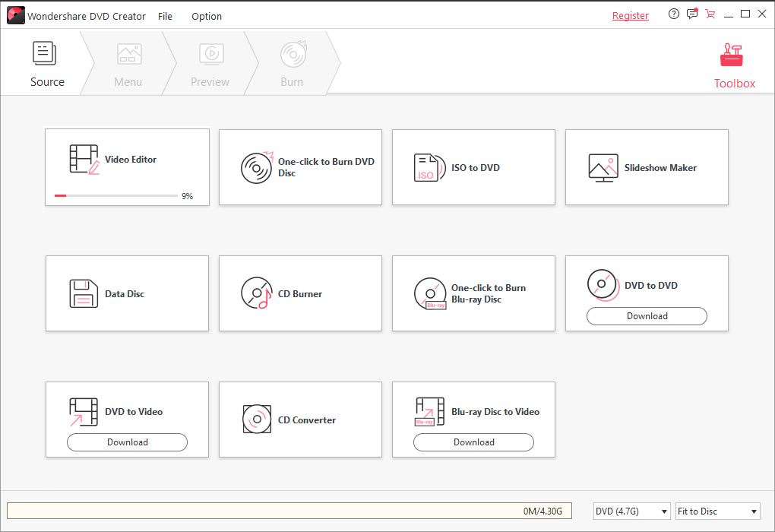This screenshot has height=532, width=775.
Task: Click the Preview step play icon
Action: (x=211, y=54)
